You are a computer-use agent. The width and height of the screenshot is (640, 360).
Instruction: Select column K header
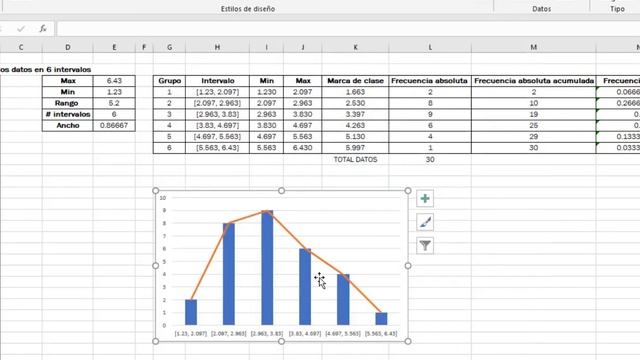pyautogui.click(x=355, y=47)
